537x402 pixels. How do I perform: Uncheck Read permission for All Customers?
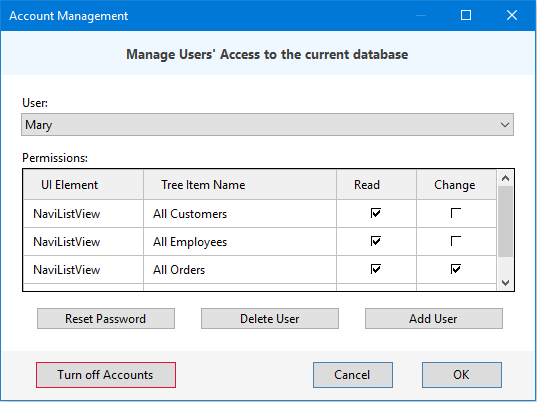(376, 213)
